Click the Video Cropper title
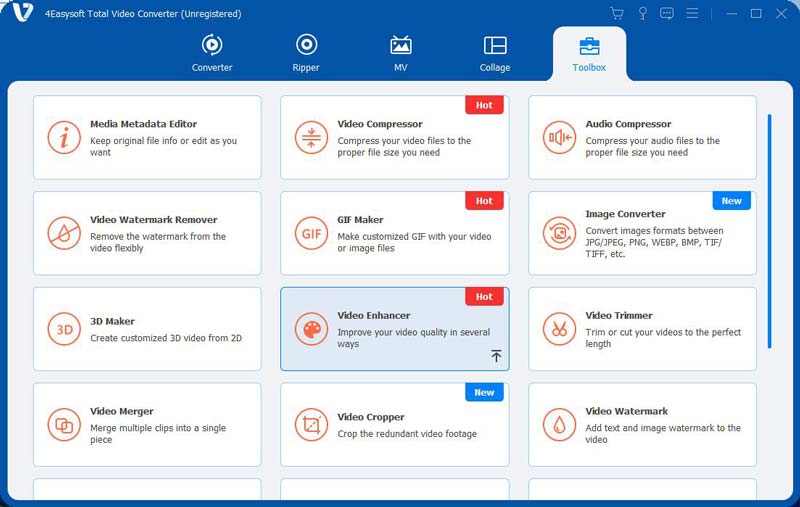This screenshot has height=507, width=800. (370, 417)
